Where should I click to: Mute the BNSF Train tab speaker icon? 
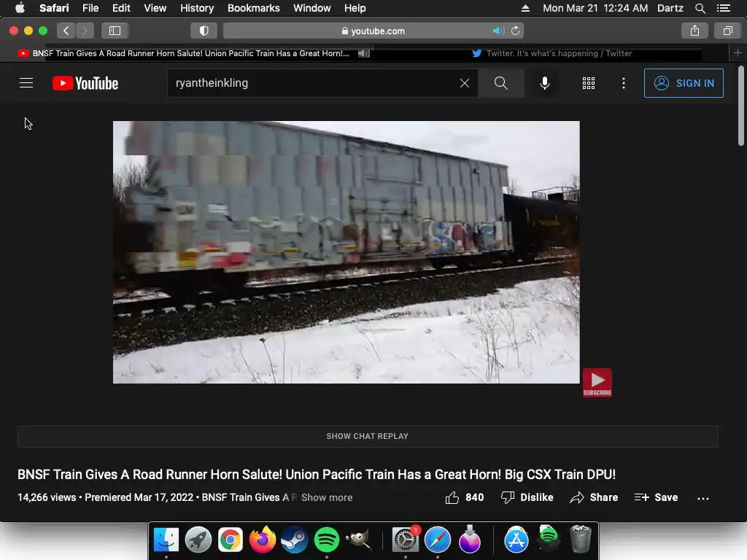click(363, 53)
